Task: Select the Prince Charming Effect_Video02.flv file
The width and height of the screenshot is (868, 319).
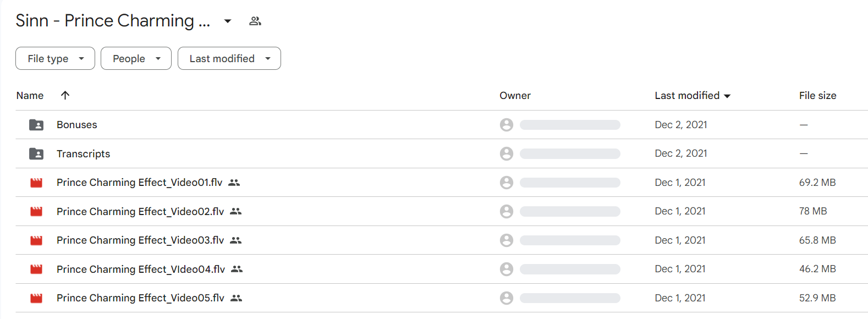Action: pos(140,212)
